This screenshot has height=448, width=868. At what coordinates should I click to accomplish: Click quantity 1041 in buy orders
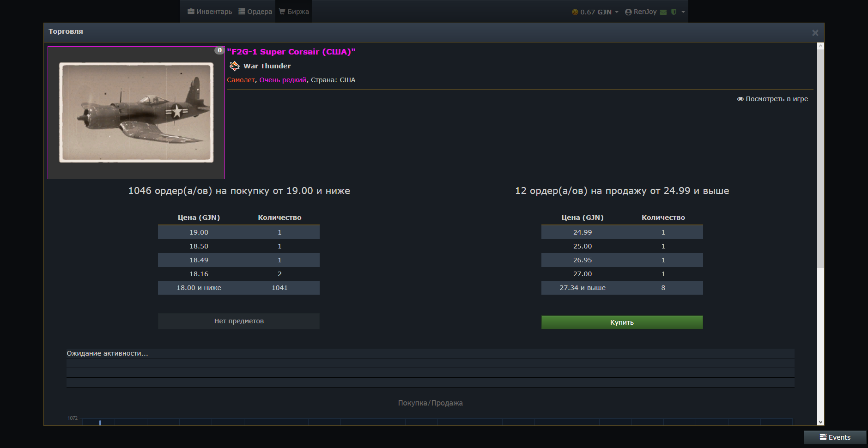(x=279, y=288)
